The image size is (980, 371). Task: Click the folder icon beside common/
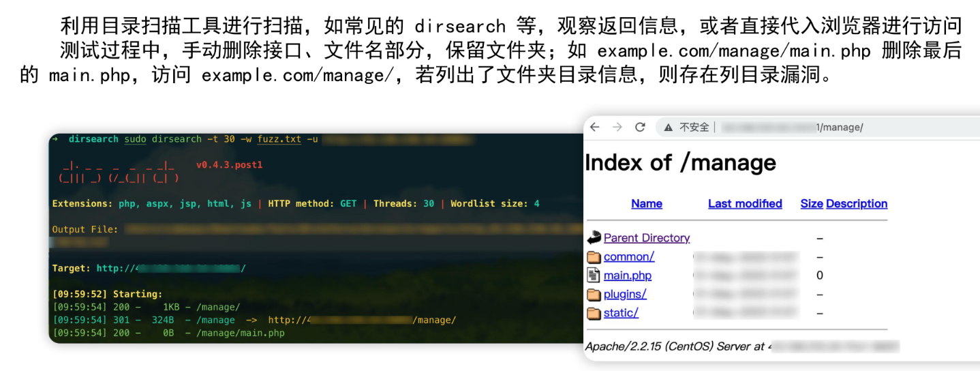point(594,257)
